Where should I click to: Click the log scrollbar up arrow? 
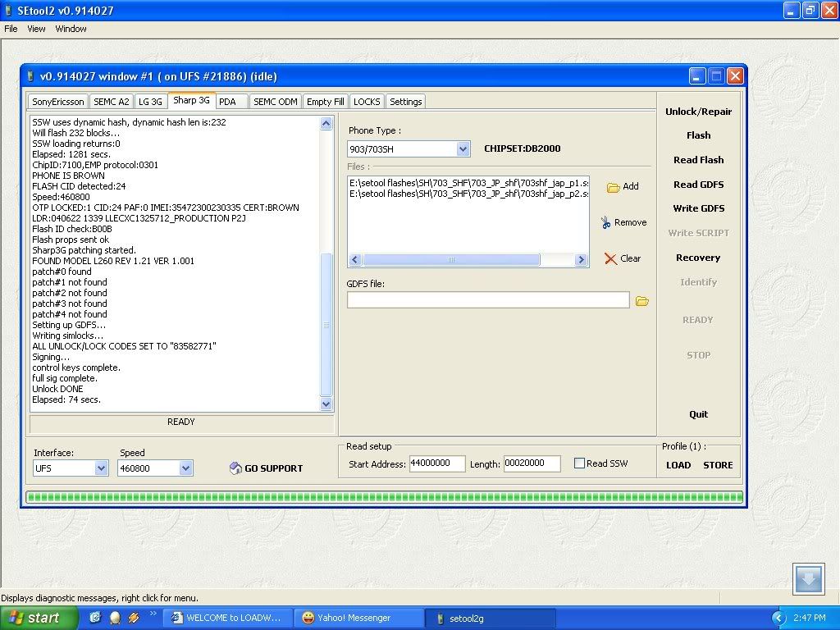click(x=326, y=124)
